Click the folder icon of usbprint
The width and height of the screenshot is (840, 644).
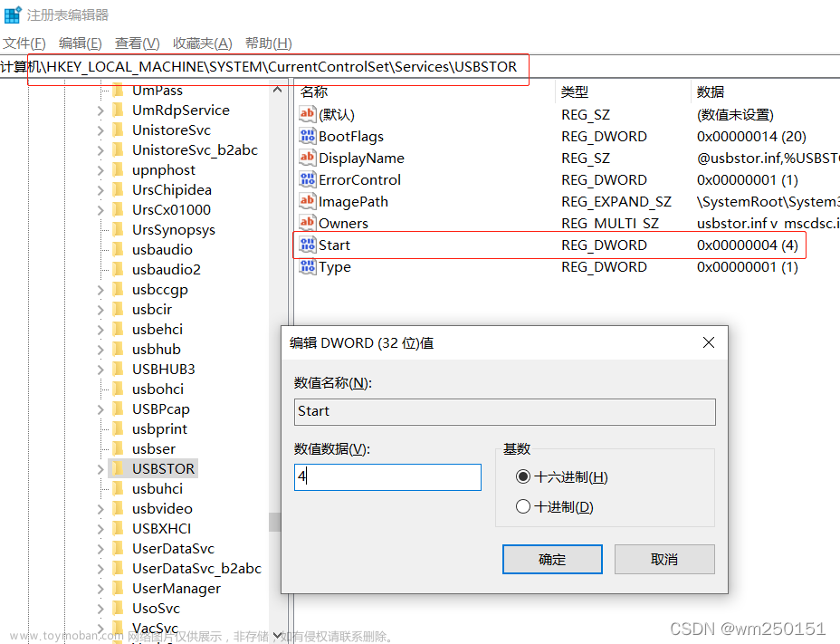[x=119, y=428]
